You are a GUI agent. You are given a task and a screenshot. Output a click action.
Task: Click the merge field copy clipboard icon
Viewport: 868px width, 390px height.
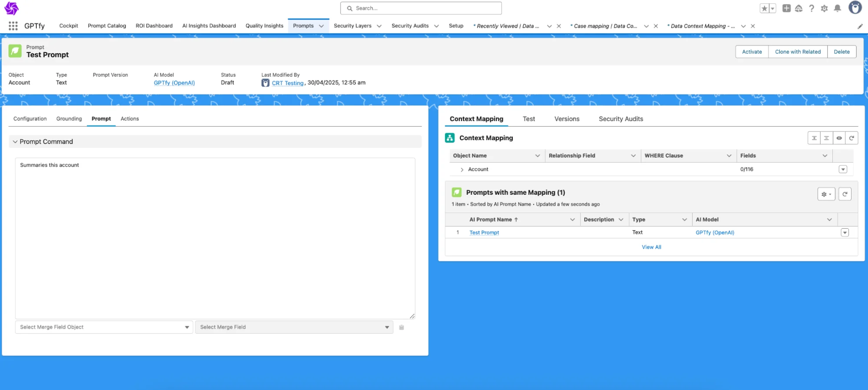coord(402,327)
